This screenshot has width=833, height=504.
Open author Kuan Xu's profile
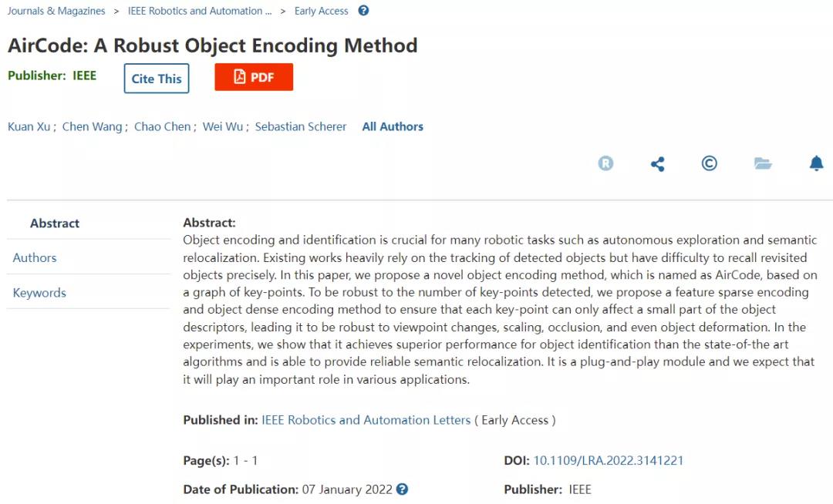coord(29,127)
